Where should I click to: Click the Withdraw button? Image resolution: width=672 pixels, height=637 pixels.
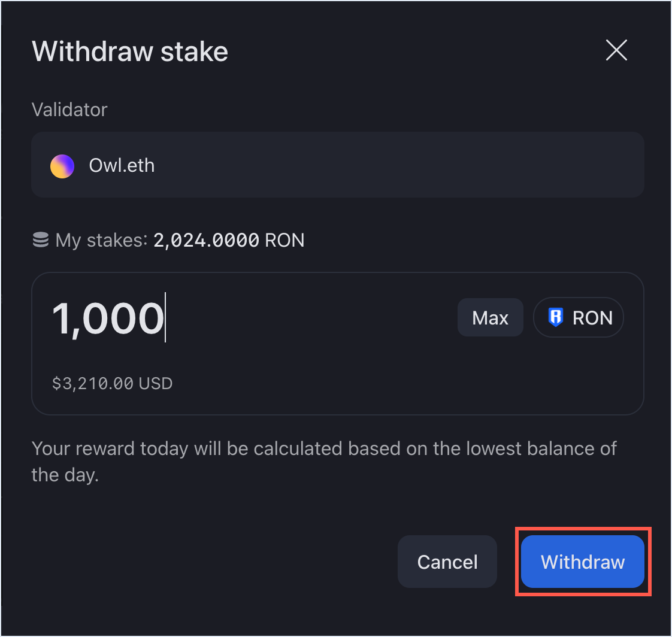pos(582,562)
